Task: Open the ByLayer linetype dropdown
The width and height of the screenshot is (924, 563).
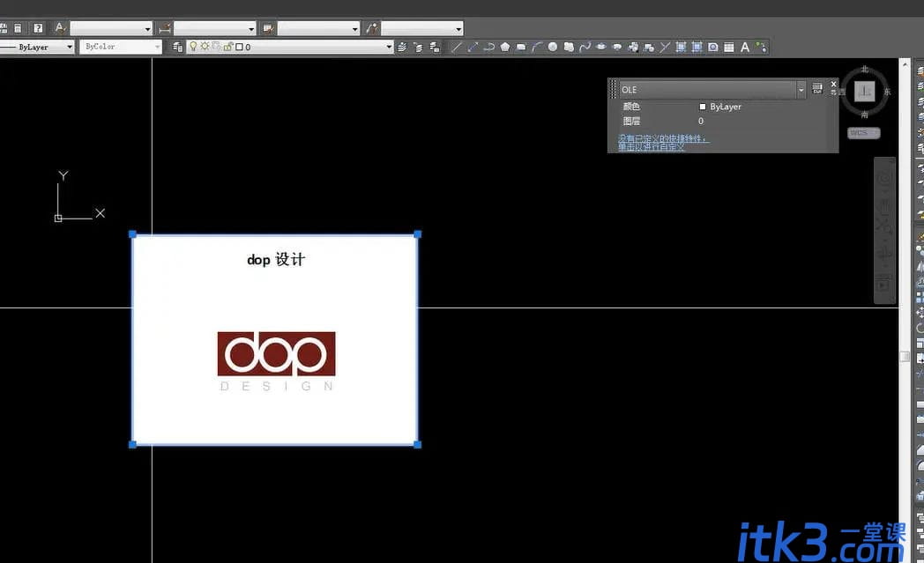Action: click(70, 47)
